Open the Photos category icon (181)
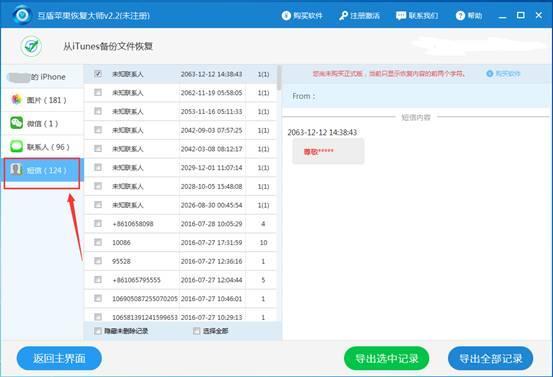This screenshot has width=553, height=377. [17, 100]
